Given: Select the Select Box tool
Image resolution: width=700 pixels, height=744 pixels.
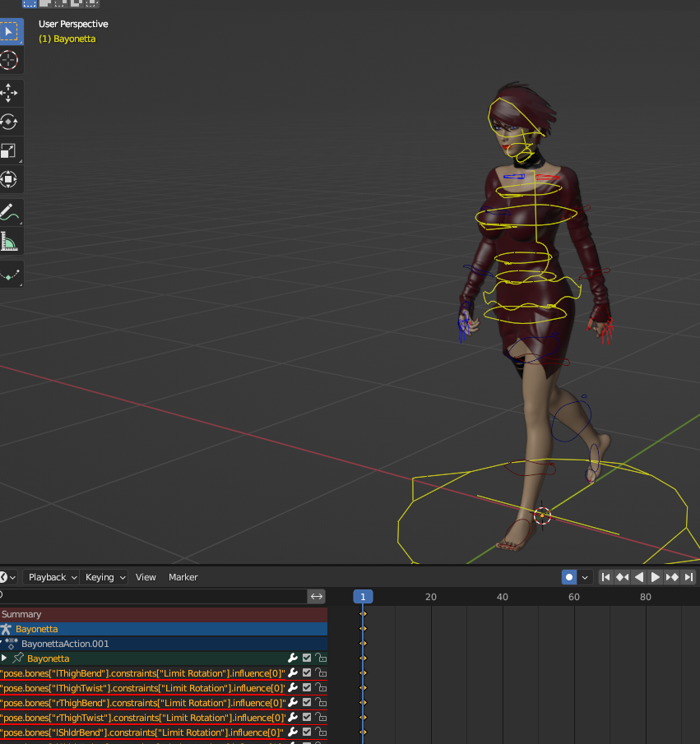Looking at the screenshot, I should pos(10,31).
